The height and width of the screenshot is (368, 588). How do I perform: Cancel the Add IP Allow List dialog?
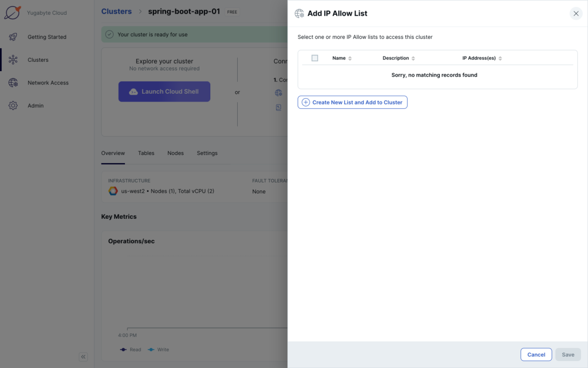coord(536,354)
